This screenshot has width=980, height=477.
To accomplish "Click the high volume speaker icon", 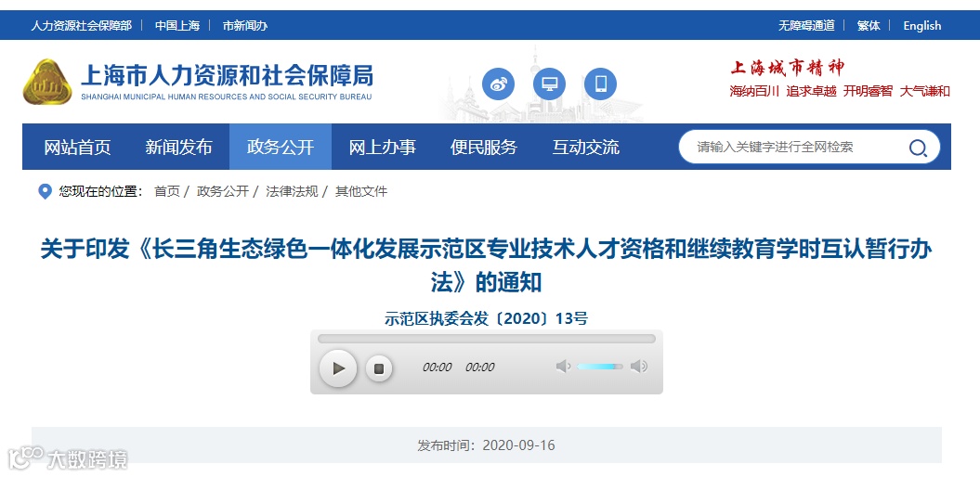I will 639,367.
